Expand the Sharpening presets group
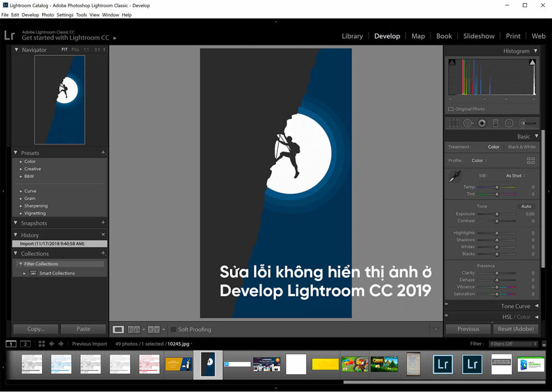 coord(21,206)
